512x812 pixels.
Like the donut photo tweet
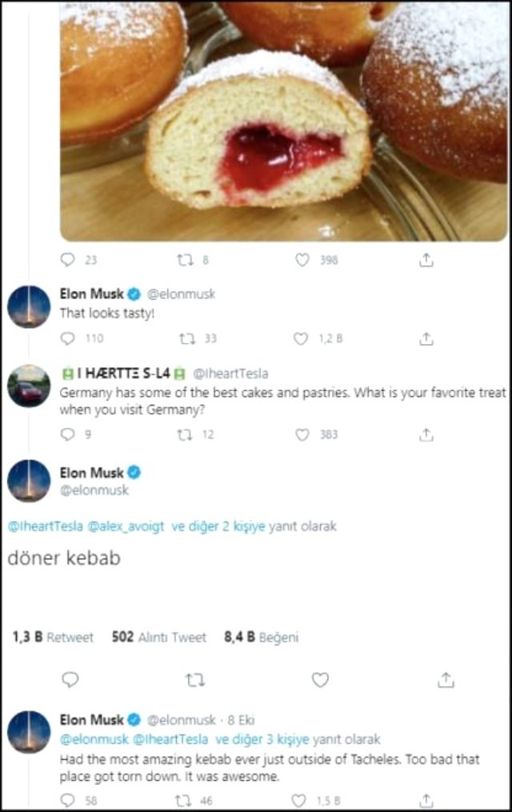point(302,259)
